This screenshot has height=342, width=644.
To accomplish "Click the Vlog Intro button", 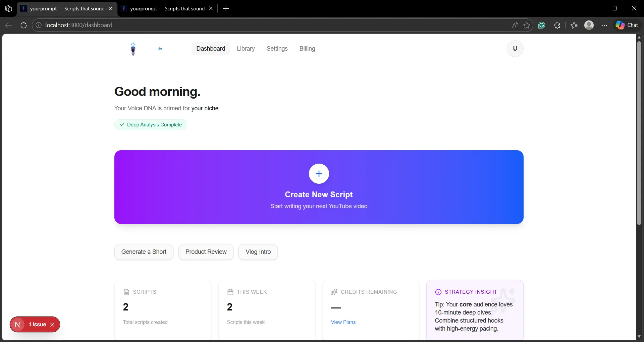I will tap(258, 252).
